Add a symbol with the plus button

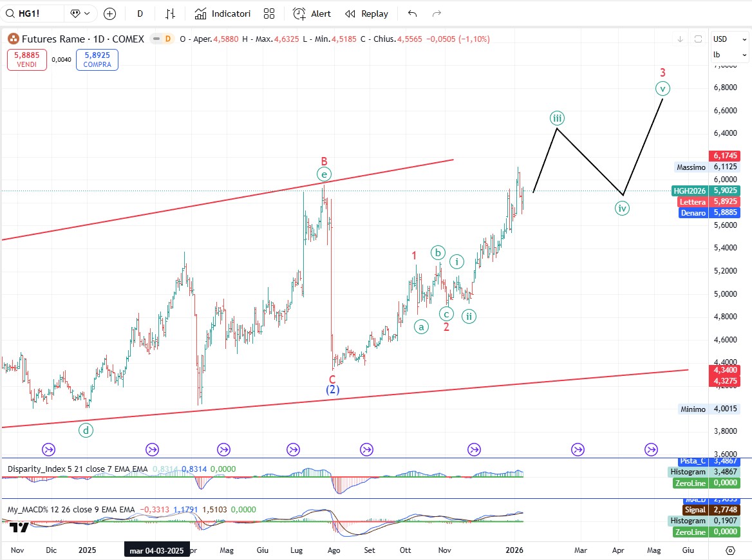click(x=110, y=14)
